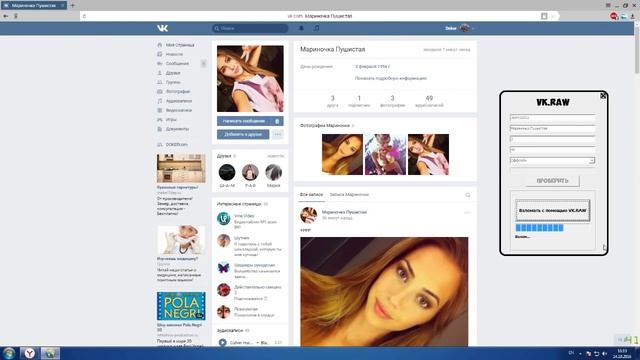Click the post author avatar
Image resolution: width=640 pixels, height=360 pixels.
pyautogui.click(x=309, y=215)
